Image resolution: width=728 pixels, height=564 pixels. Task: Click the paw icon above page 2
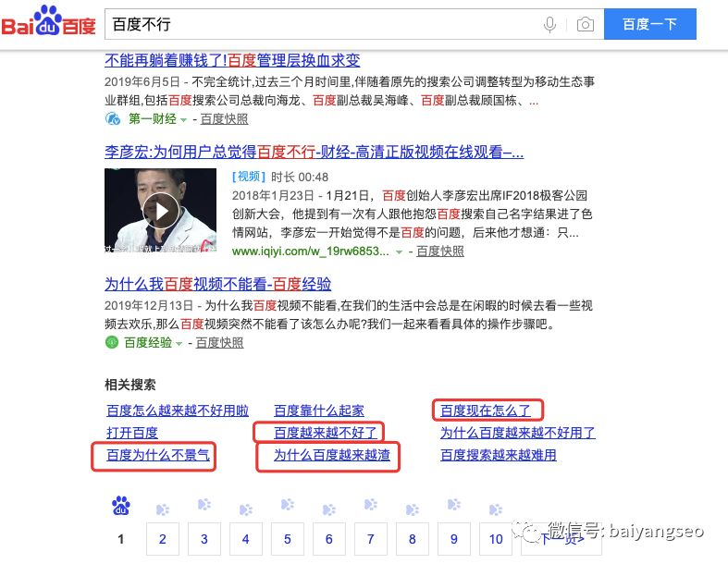coord(163,508)
